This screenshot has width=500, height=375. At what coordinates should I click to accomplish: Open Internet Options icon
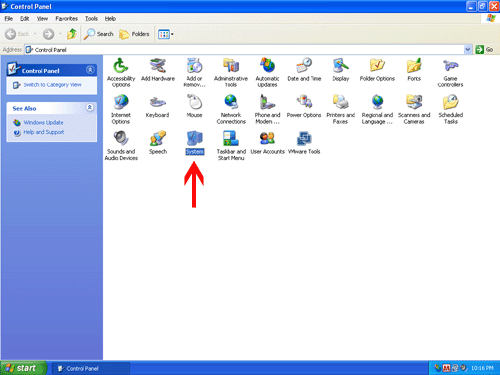pyautogui.click(x=121, y=102)
